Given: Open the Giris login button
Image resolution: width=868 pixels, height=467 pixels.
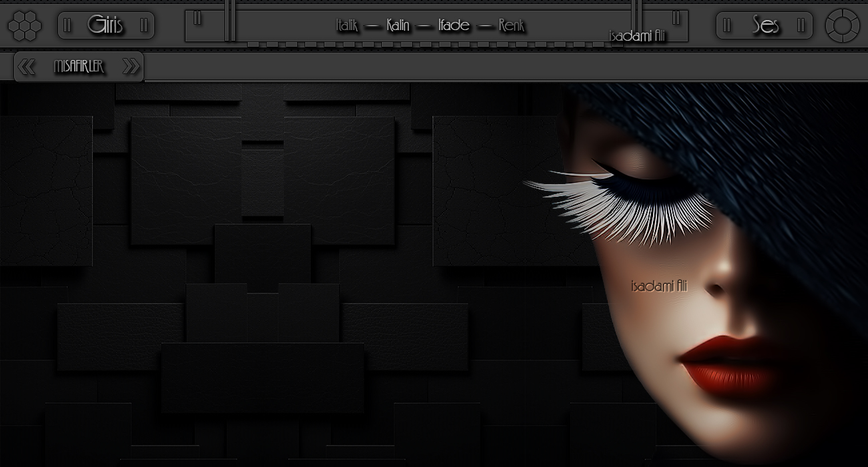Looking at the screenshot, I should coord(106,25).
